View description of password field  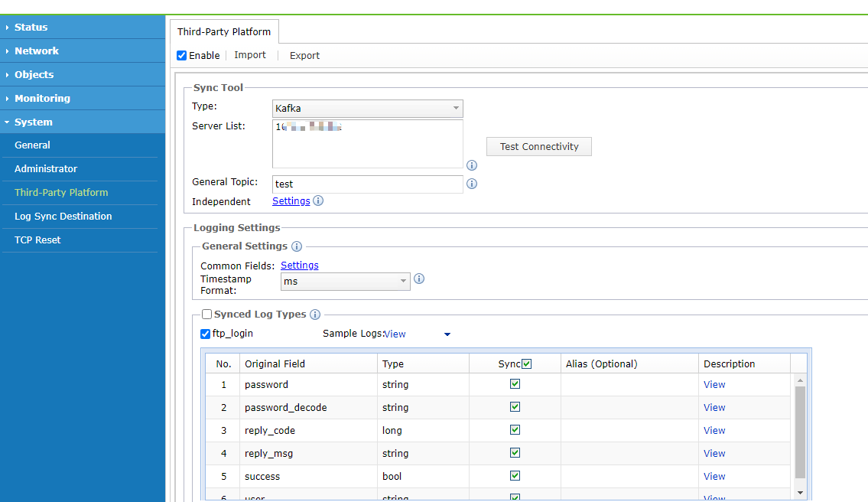tap(714, 384)
